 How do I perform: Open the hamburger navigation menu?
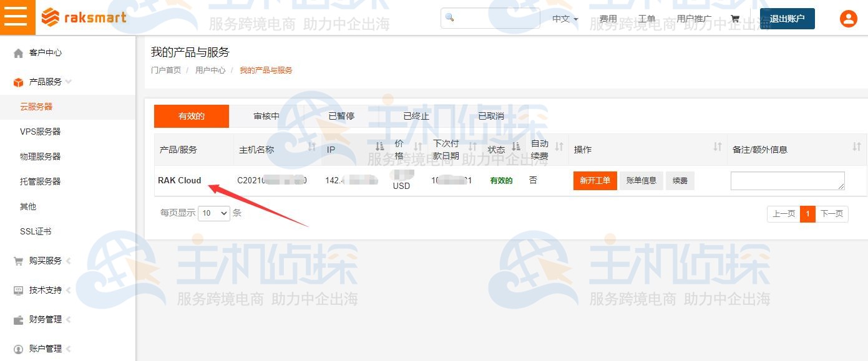[x=17, y=17]
